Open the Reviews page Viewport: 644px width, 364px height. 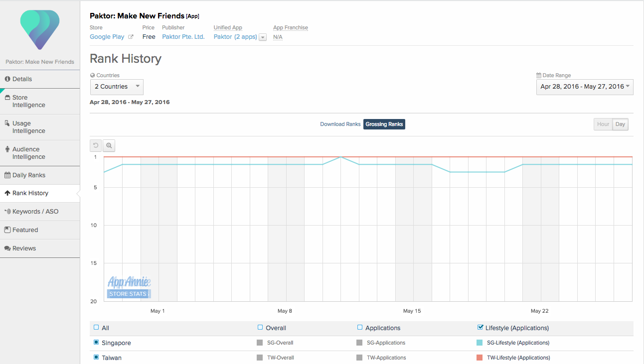pos(40,248)
